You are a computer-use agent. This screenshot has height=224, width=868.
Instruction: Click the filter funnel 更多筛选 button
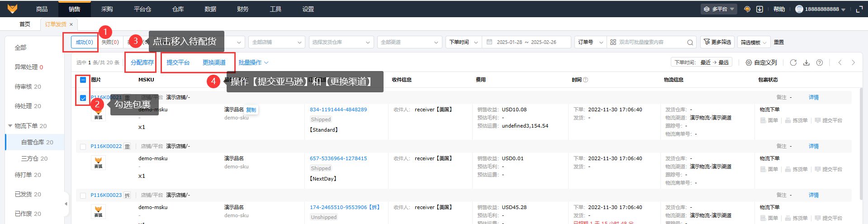[717, 42]
